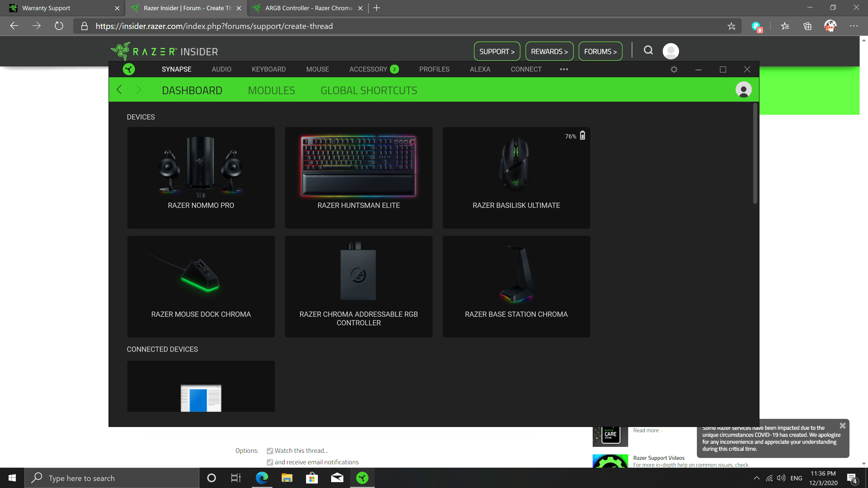This screenshot has height=488, width=868.
Task: Open Microsoft Edge Collections icon in the toolbar
Action: tap(807, 26)
